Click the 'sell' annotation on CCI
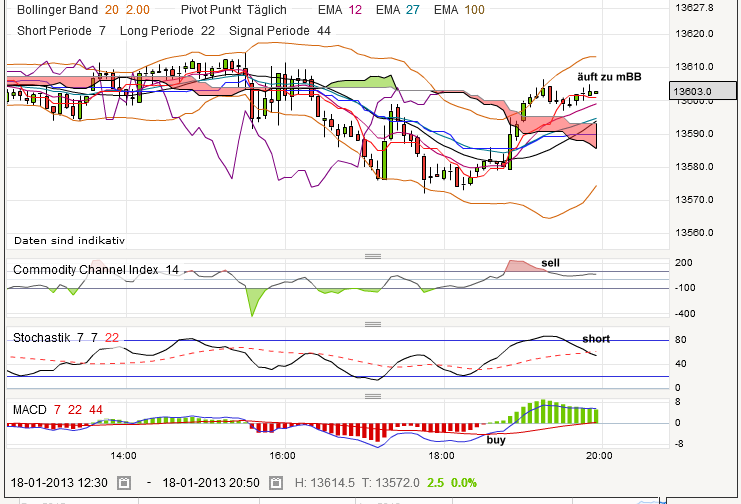 [551, 263]
